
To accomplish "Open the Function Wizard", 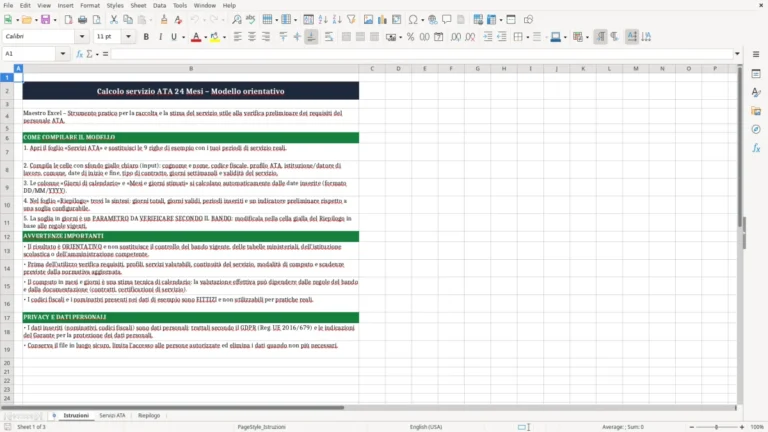I will point(79,54).
